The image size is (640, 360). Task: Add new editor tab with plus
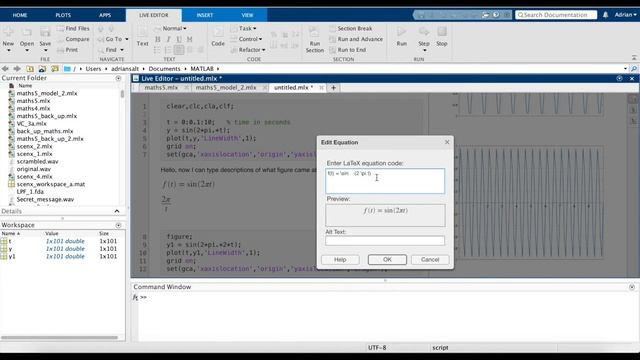333,87
